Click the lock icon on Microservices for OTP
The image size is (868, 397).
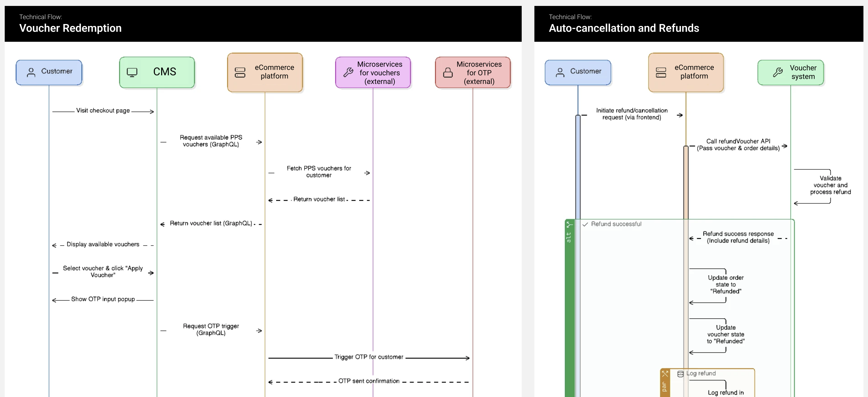tap(448, 72)
